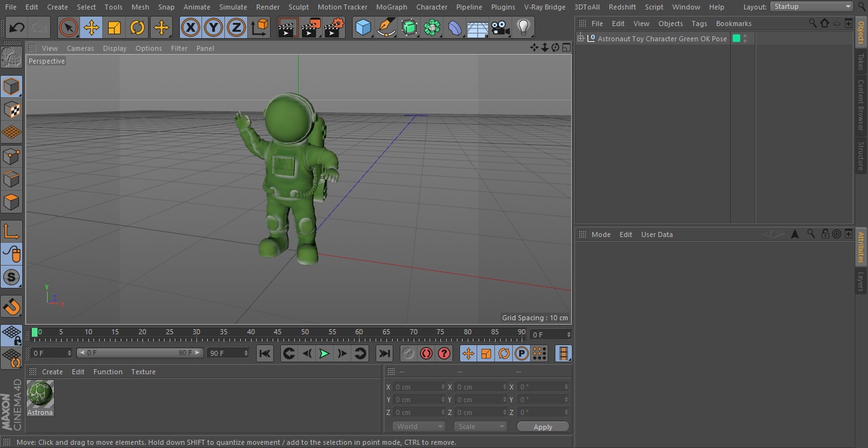Open the Layout dropdown showing Startup
This screenshot has width=868, height=448.
pyautogui.click(x=812, y=6)
